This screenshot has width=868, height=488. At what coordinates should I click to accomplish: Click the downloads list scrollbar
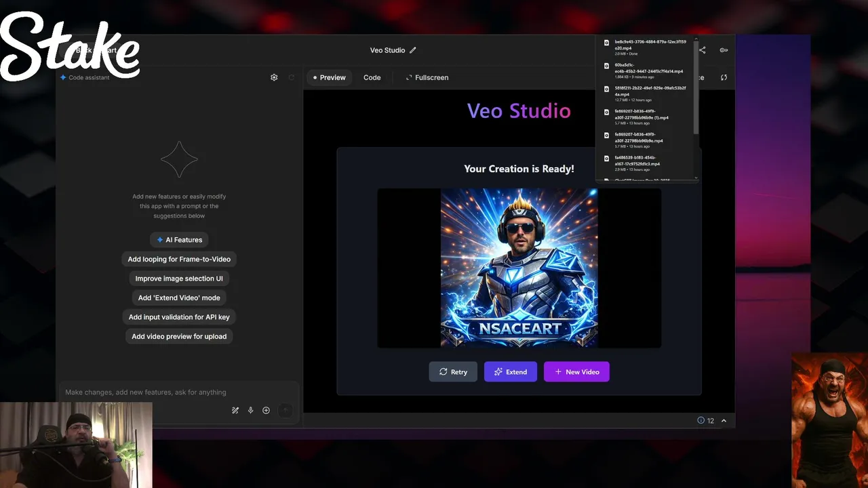pos(696,87)
